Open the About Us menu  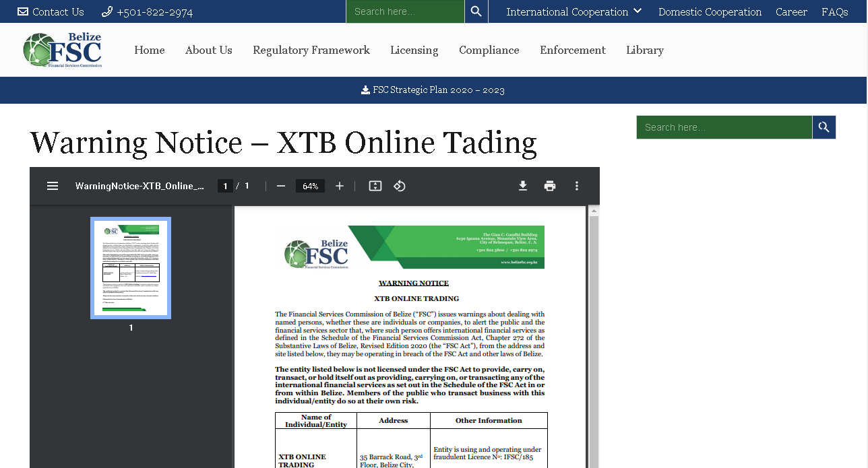(x=209, y=50)
